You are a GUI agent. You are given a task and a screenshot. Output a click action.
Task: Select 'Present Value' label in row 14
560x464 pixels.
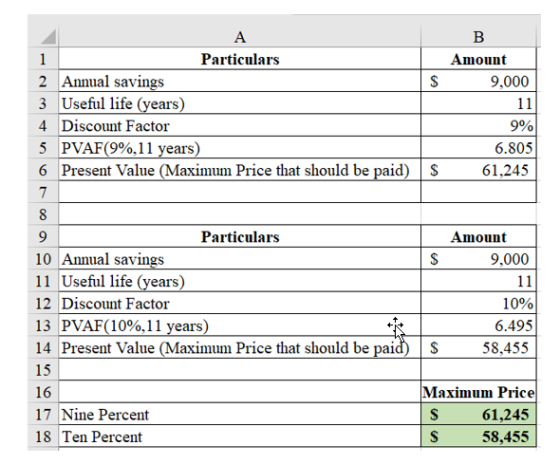(240, 347)
